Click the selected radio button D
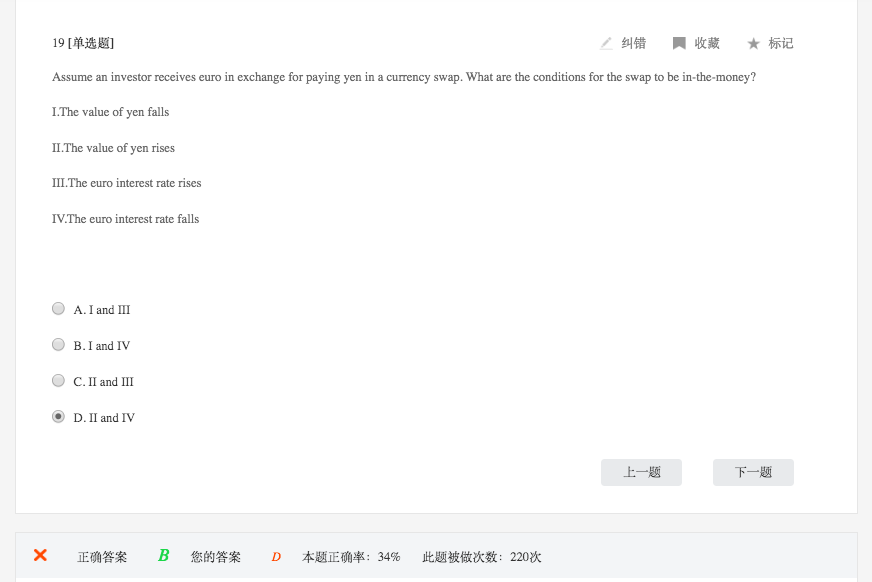 pos(58,417)
